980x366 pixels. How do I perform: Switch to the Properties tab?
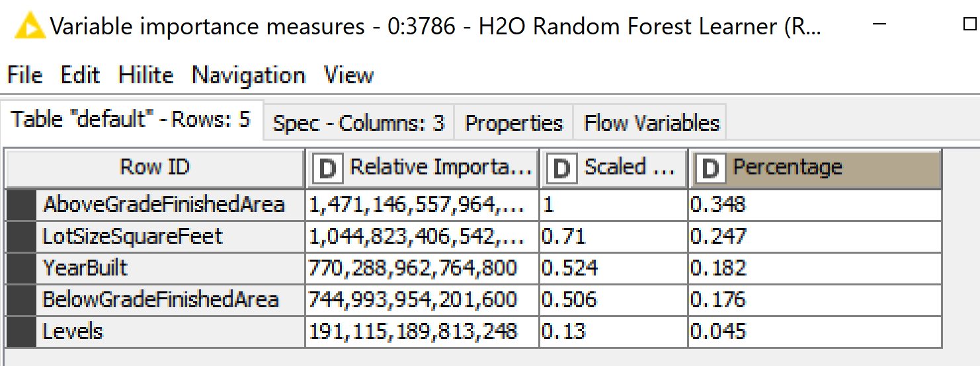click(x=514, y=123)
